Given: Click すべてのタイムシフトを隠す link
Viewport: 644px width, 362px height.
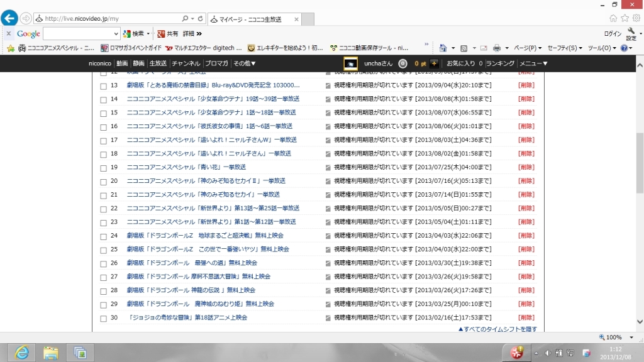Looking at the screenshot, I should 497,329.
